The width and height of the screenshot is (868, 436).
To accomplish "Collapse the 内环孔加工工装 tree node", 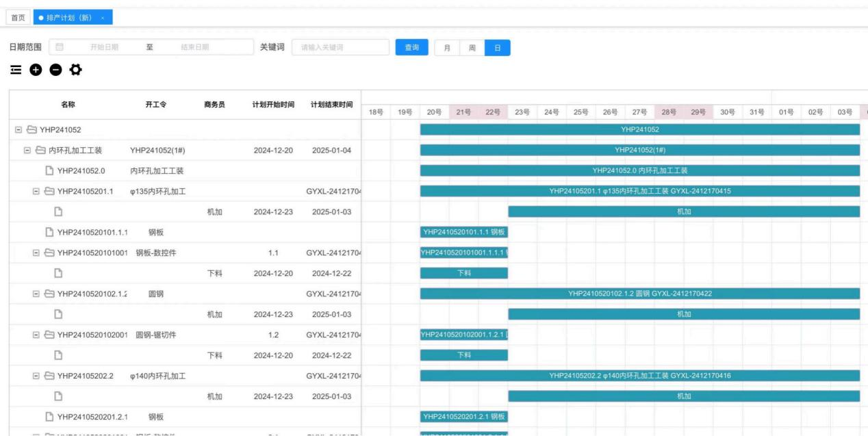I will click(27, 151).
